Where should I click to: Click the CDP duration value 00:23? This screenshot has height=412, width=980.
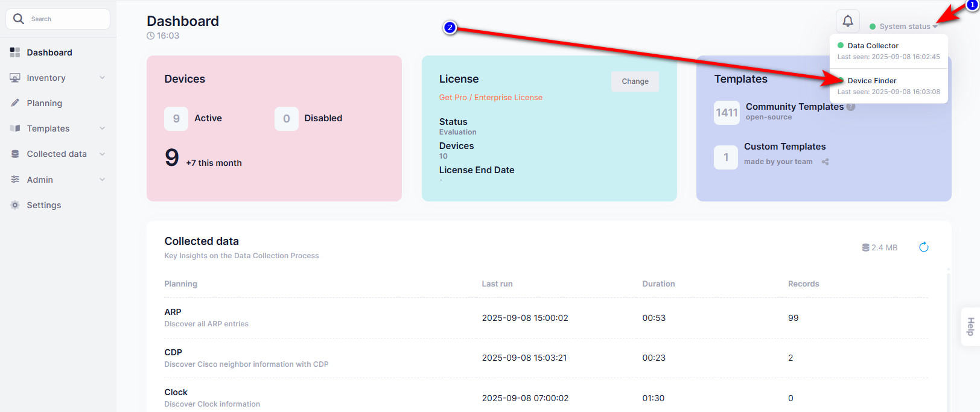[x=654, y=358]
